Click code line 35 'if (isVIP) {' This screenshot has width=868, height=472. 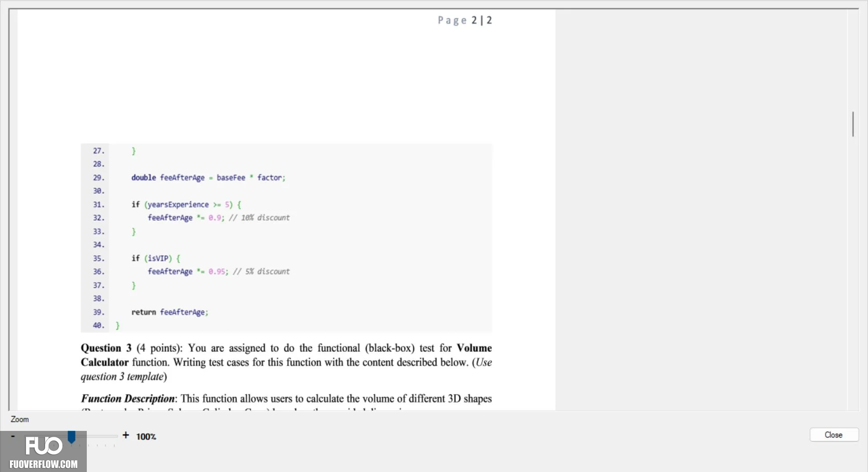[156, 258]
